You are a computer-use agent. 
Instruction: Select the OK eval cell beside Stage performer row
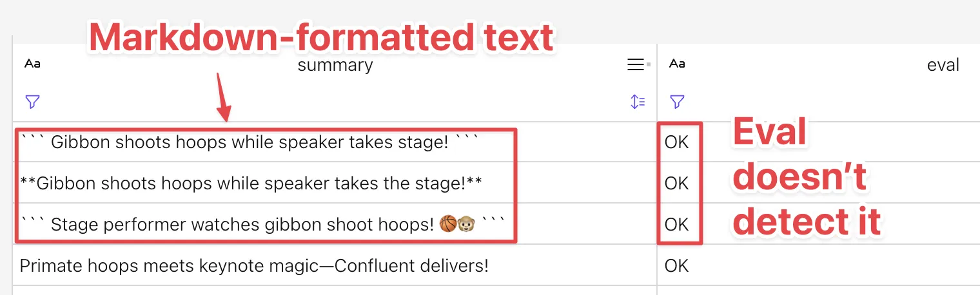[677, 225]
